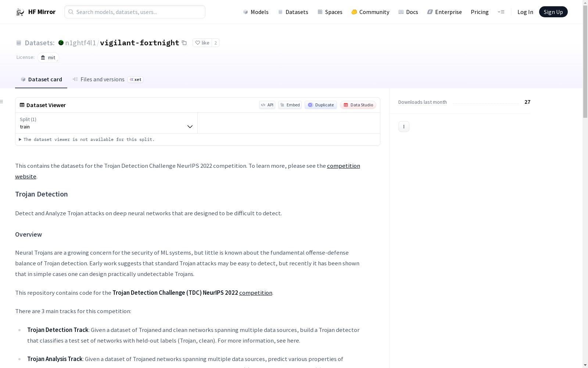The height and width of the screenshot is (368, 588).
Task: Go to Pricing
Action: [480, 12]
